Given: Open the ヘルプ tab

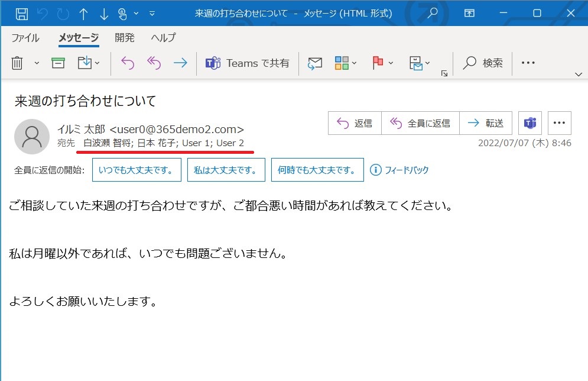Looking at the screenshot, I should [163, 37].
